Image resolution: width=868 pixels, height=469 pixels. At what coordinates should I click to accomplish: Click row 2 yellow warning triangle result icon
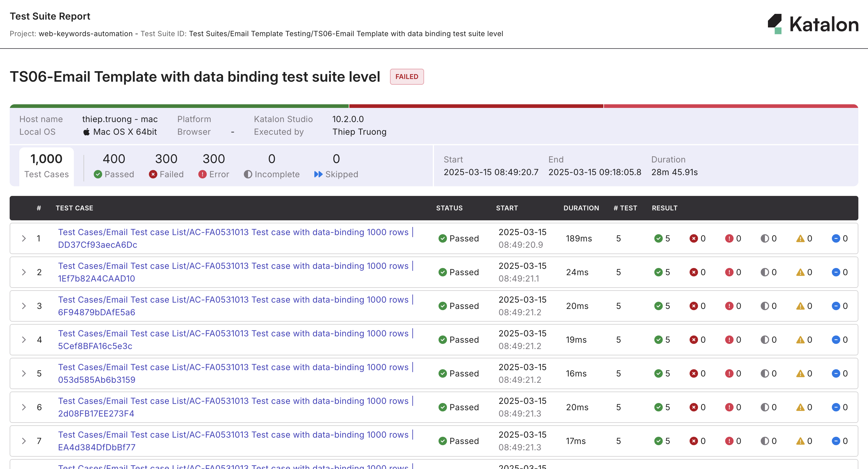point(800,272)
